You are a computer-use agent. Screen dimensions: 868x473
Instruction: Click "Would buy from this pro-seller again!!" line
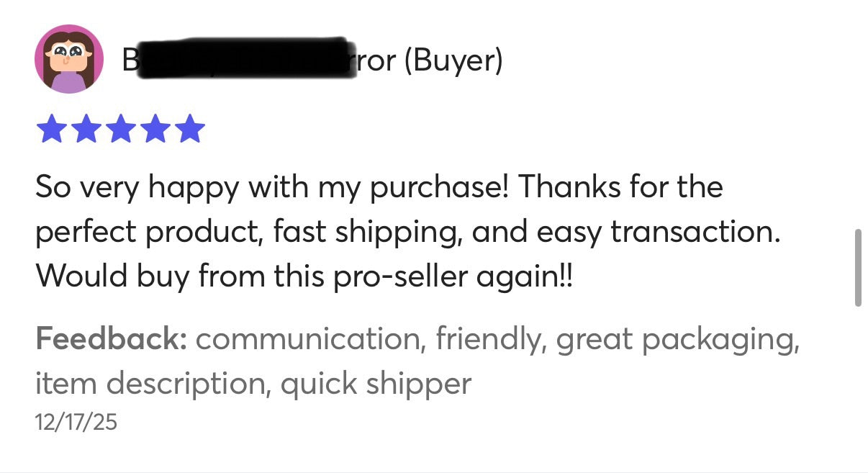pos(304,276)
